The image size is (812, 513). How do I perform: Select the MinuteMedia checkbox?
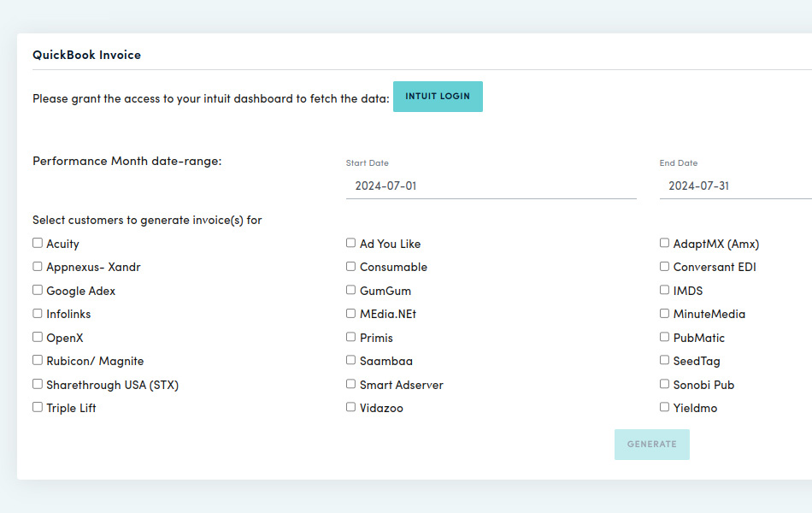click(664, 314)
